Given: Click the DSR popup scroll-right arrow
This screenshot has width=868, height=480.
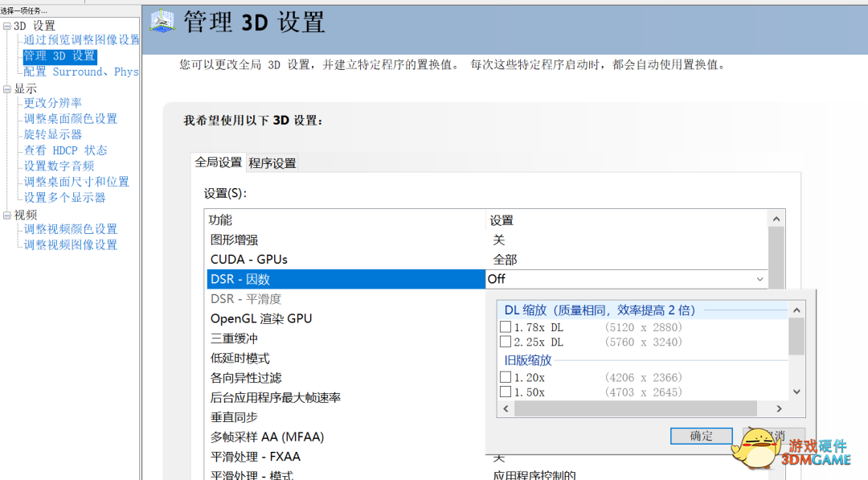Looking at the screenshot, I should tap(779, 408).
